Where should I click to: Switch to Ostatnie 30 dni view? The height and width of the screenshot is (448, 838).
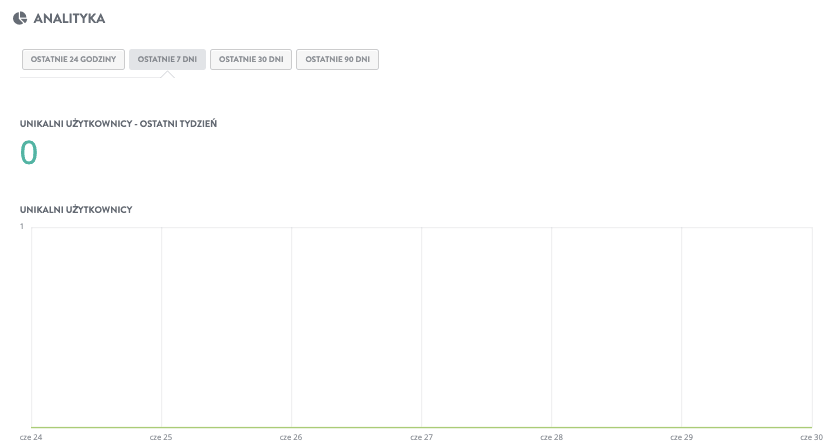(251, 59)
